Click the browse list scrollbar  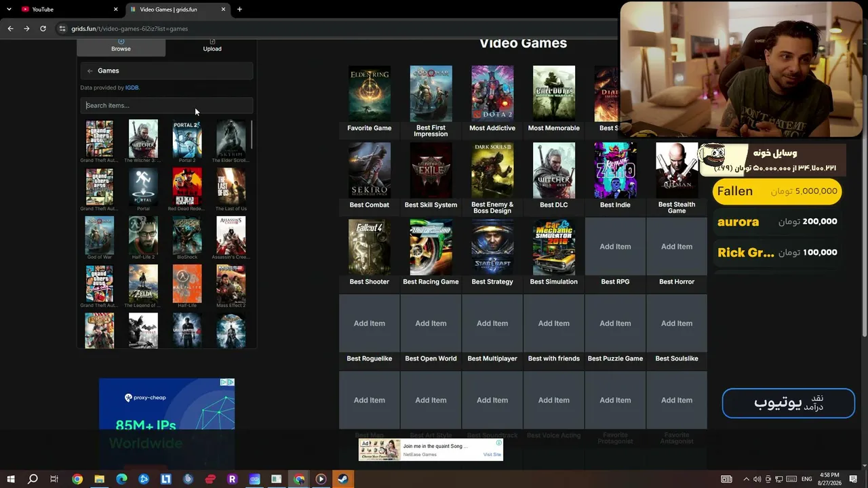pos(252,134)
